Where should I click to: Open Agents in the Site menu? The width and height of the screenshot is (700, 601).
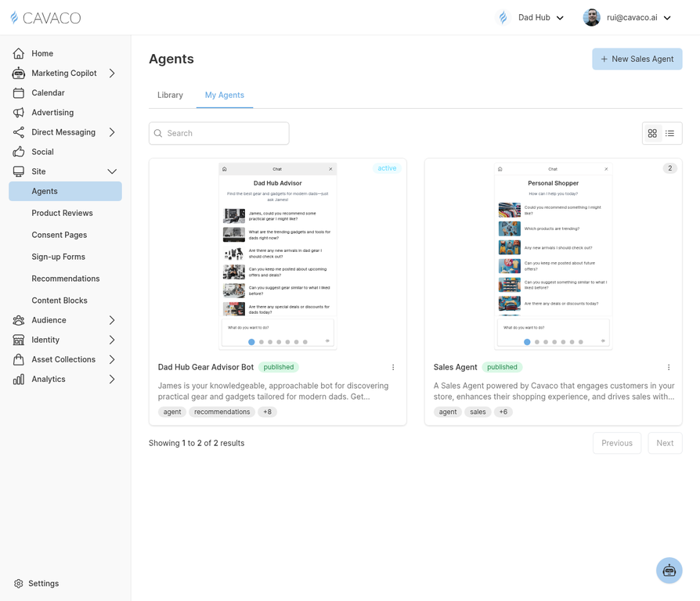tap(65, 191)
